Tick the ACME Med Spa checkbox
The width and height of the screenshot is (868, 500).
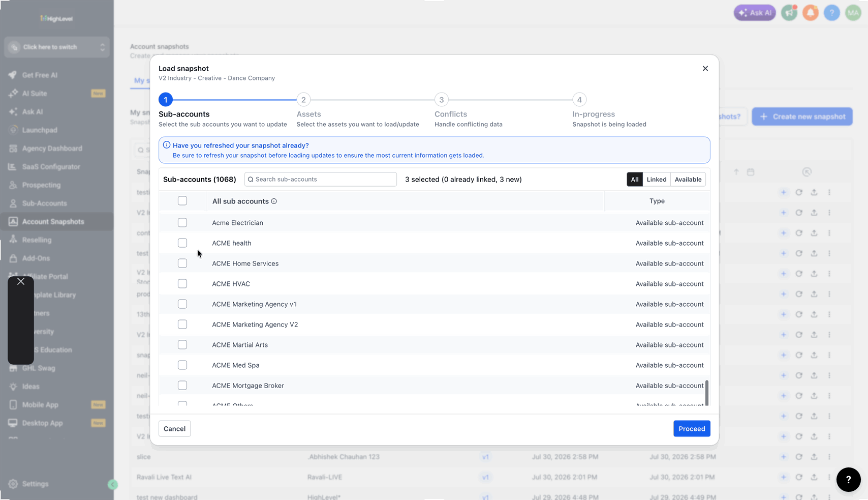click(182, 365)
